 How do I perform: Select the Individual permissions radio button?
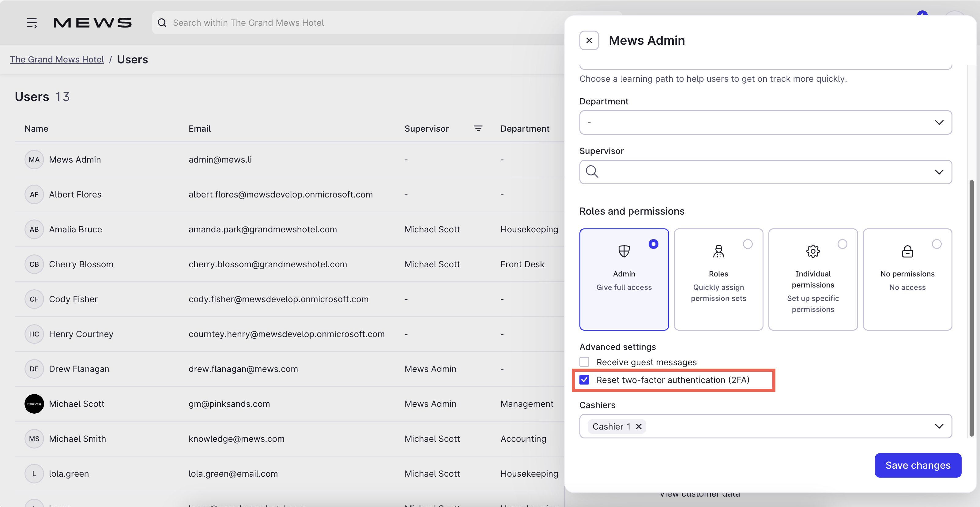[x=842, y=244]
